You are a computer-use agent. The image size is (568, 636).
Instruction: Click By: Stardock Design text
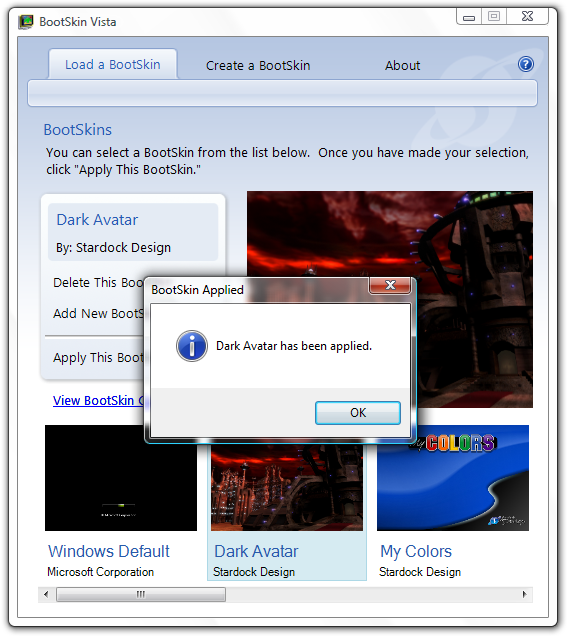click(114, 247)
